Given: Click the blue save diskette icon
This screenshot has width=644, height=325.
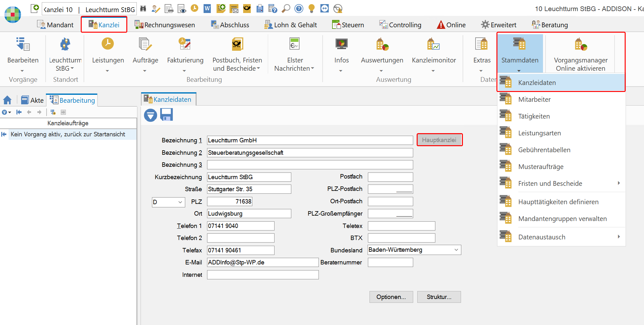Looking at the screenshot, I should pos(167,115).
